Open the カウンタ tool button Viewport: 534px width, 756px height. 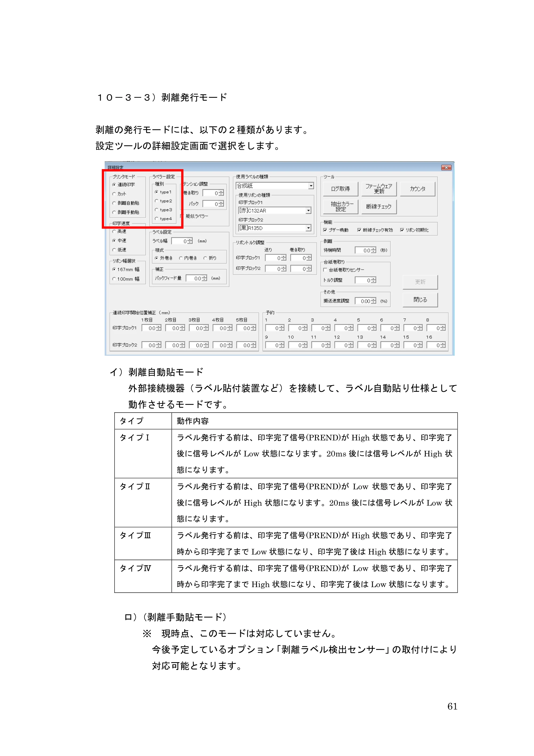(418, 189)
